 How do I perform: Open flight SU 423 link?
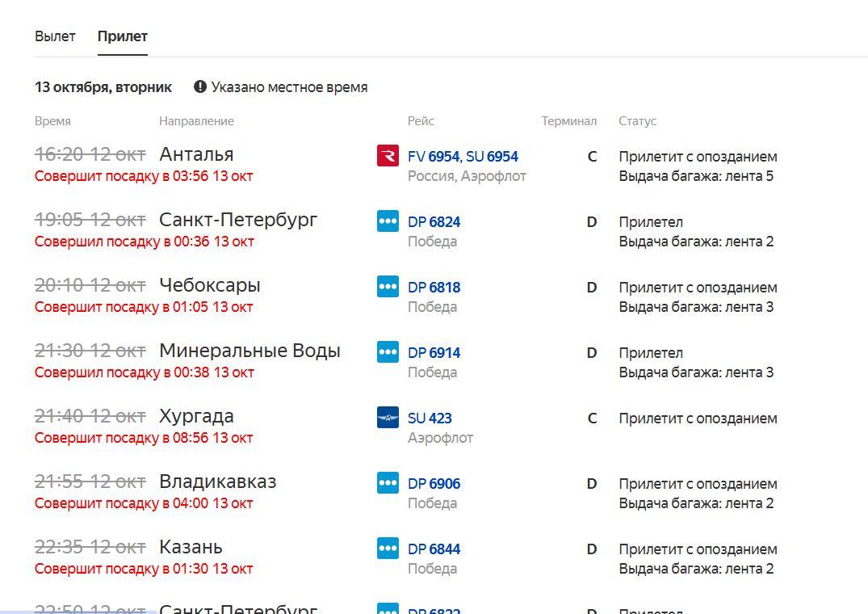(x=430, y=418)
